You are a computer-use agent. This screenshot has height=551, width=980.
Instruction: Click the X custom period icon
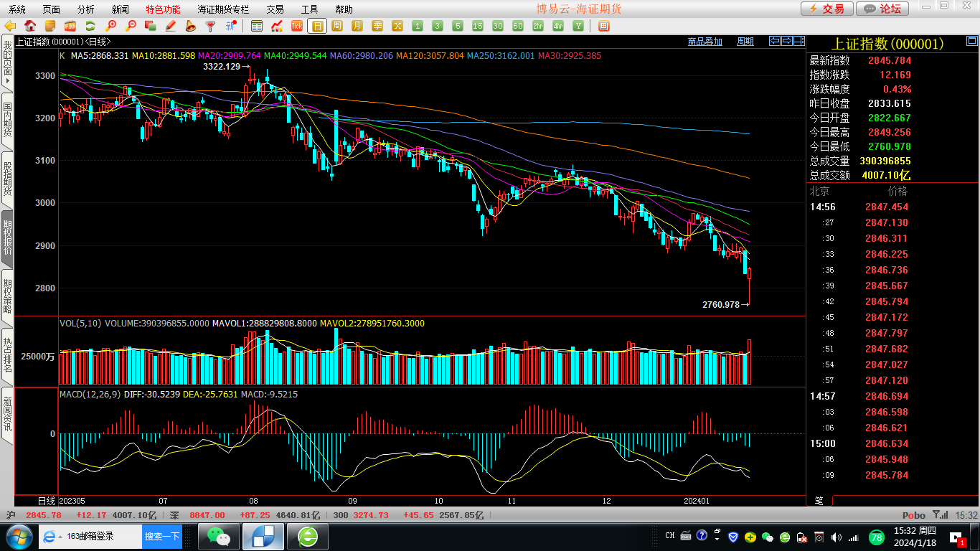pos(397,26)
